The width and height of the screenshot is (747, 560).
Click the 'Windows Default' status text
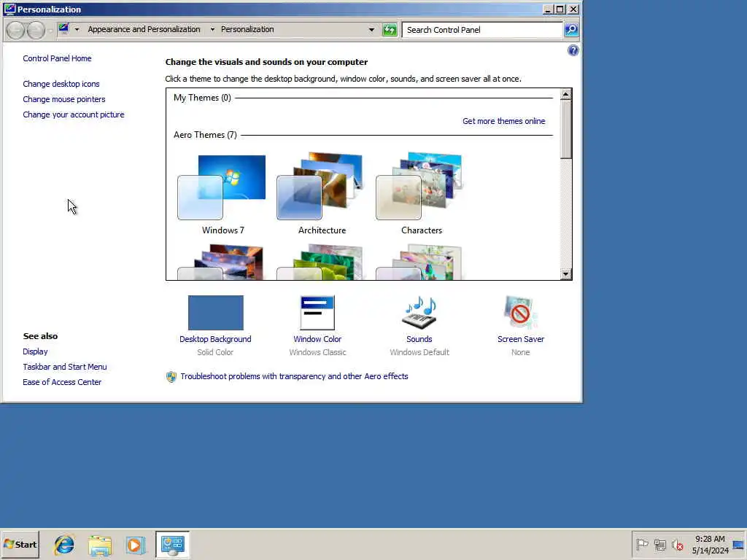click(x=419, y=352)
